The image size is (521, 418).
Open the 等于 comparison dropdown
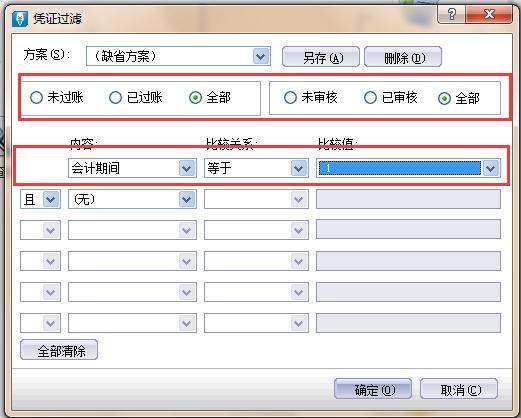pos(299,168)
